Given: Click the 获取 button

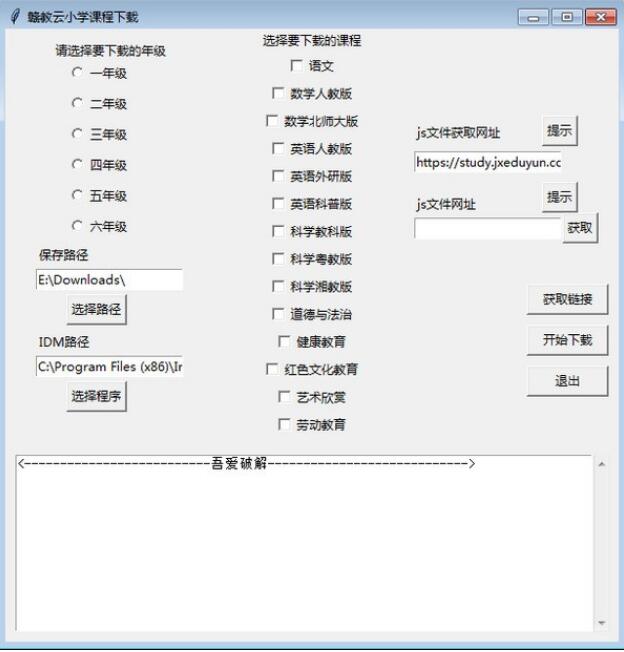Looking at the screenshot, I should (x=580, y=228).
